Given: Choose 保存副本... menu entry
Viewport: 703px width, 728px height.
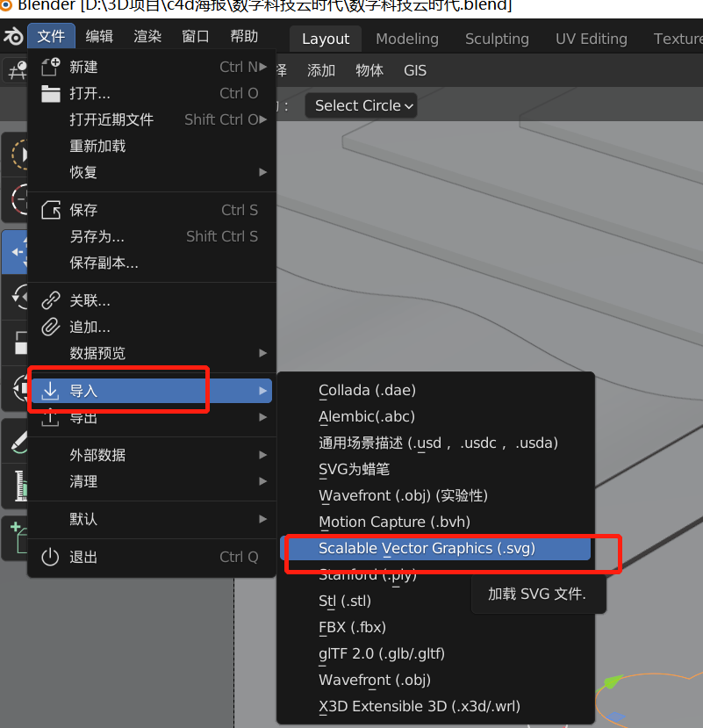Looking at the screenshot, I should 150,263.
